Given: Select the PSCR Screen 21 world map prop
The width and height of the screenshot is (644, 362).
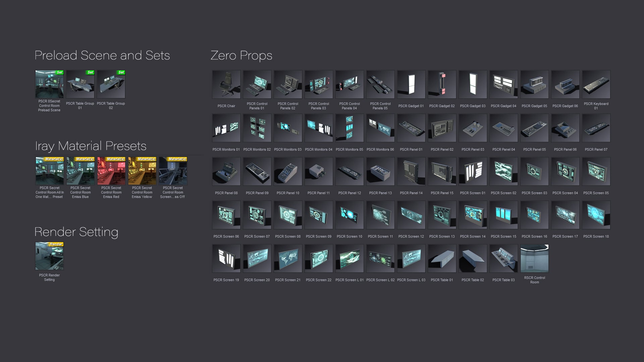Looking at the screenshot, I should [288, 258].
